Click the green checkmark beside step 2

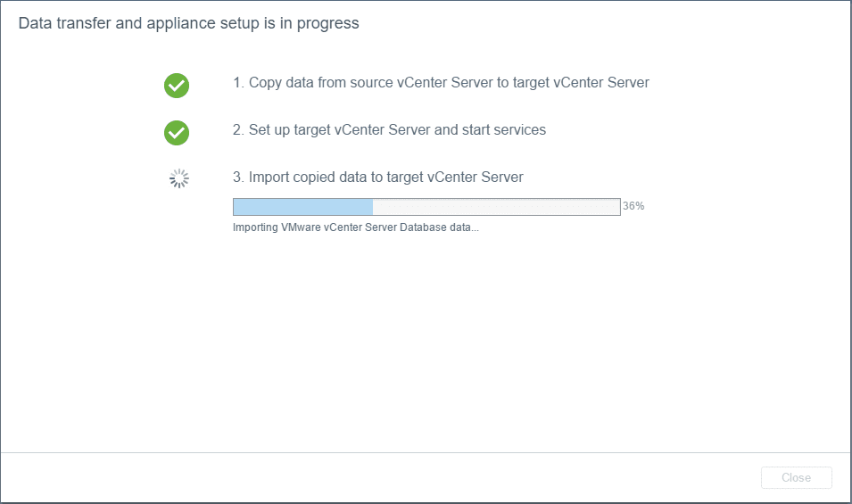[x=177, y=133]
